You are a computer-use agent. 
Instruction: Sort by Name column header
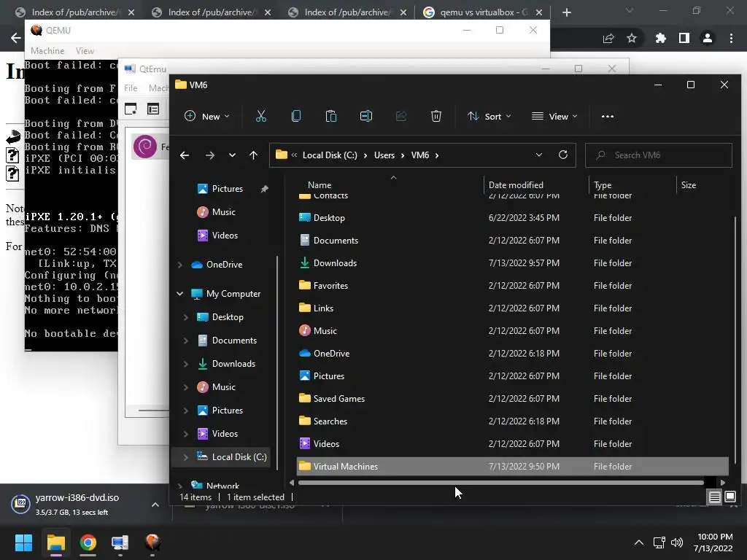[320, 184]
